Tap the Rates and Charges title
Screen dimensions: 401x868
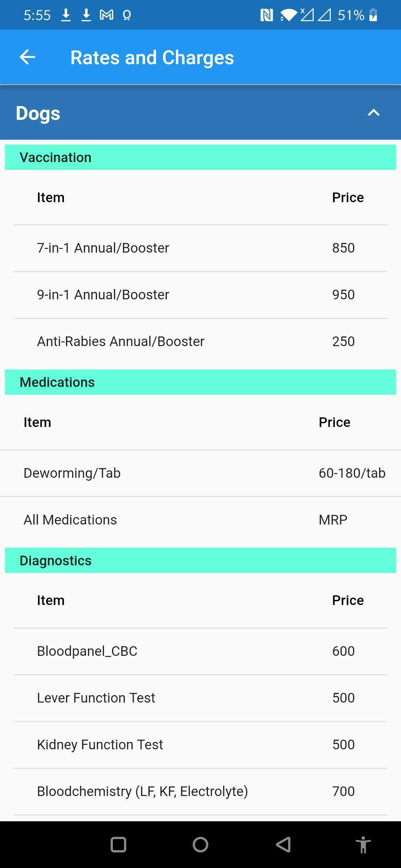152,57
